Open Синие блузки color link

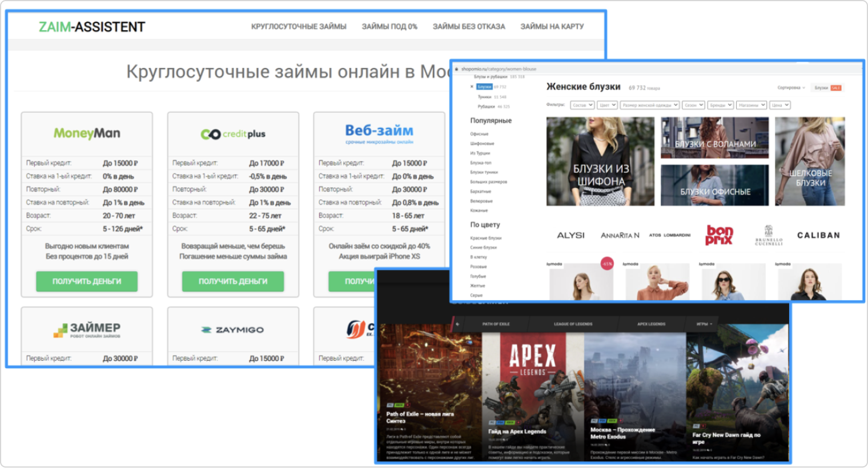click(x=483, y=248)
